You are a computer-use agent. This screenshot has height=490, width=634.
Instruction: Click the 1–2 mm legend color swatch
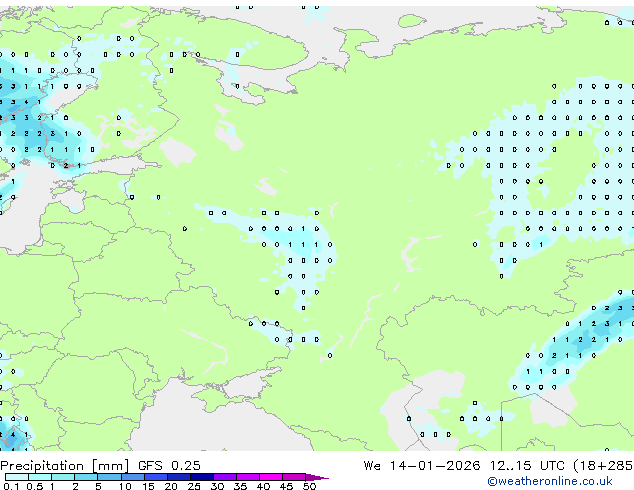click(x=63, y=477)
